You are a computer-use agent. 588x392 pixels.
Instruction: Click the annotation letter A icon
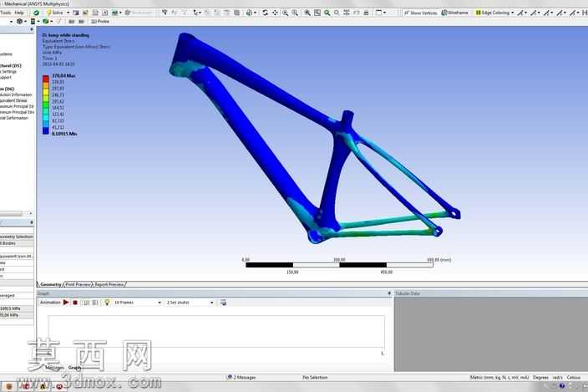105,13
